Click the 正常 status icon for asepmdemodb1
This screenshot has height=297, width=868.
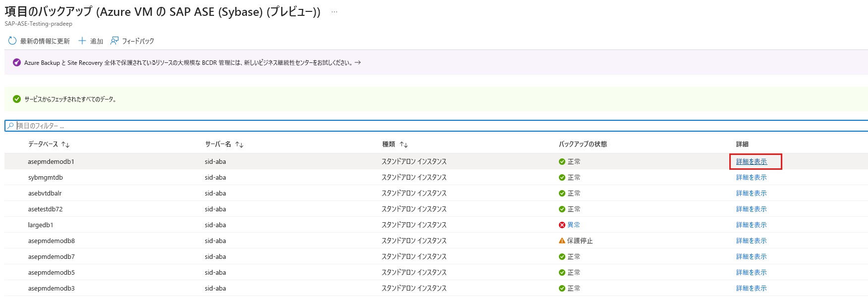pyautogui.click(x=562, y=161)
